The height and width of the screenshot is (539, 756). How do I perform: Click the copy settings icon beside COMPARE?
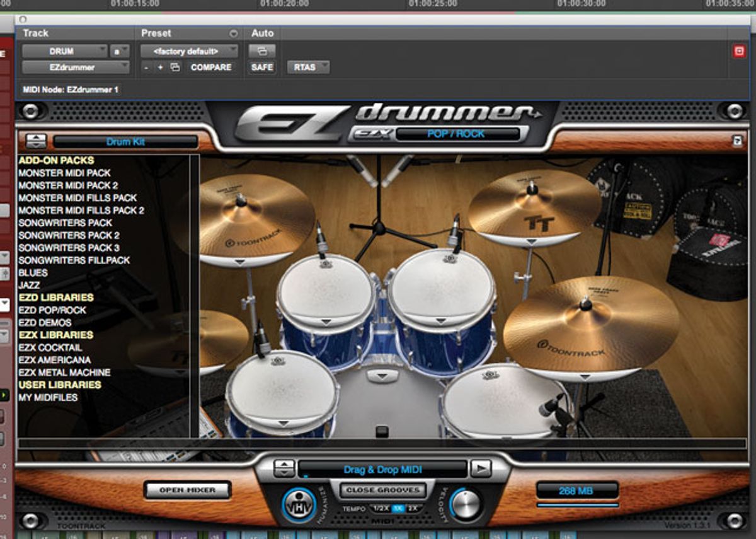[175, 67]
